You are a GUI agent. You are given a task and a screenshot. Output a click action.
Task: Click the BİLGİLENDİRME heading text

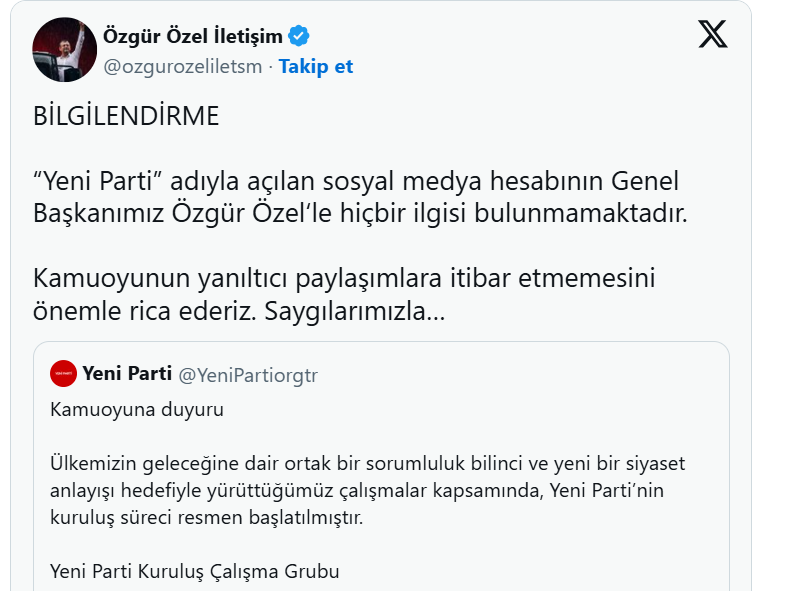(126, 116)
